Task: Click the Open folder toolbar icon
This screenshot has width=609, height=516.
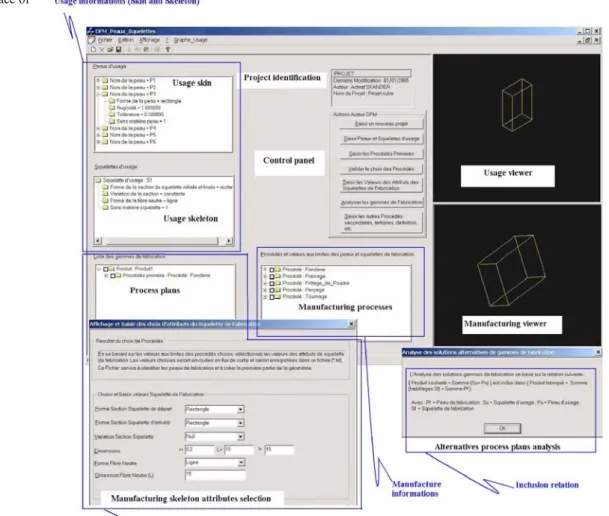Action: 110,49
